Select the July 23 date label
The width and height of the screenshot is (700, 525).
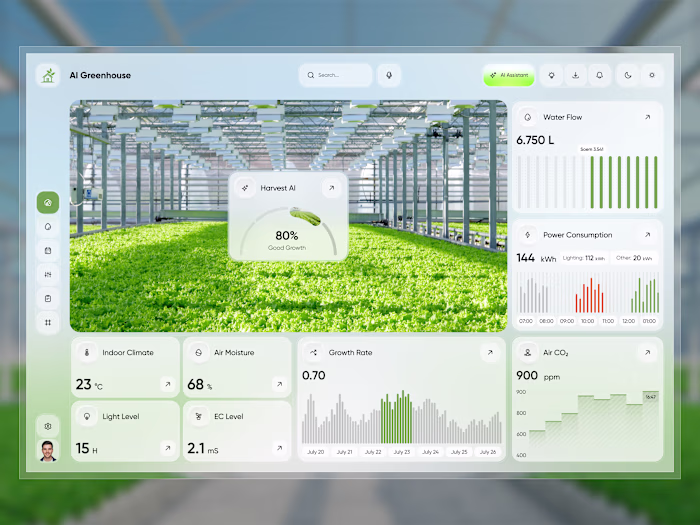402,452
